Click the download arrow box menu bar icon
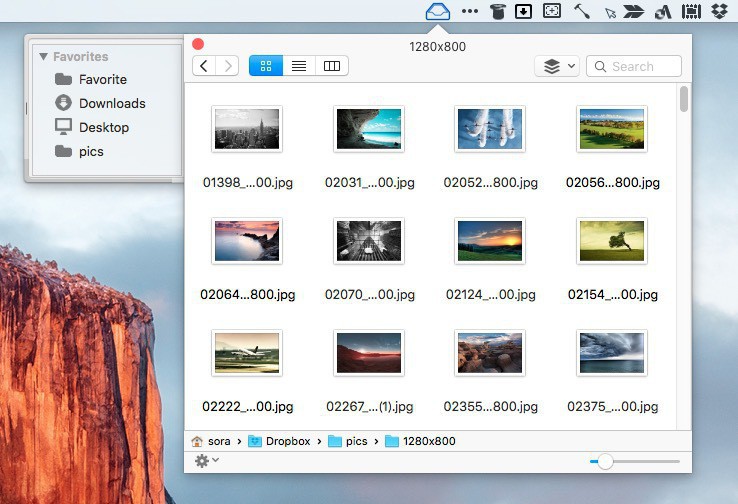The image size is (738, 504). pyautogui.click(x=523, y=11)
